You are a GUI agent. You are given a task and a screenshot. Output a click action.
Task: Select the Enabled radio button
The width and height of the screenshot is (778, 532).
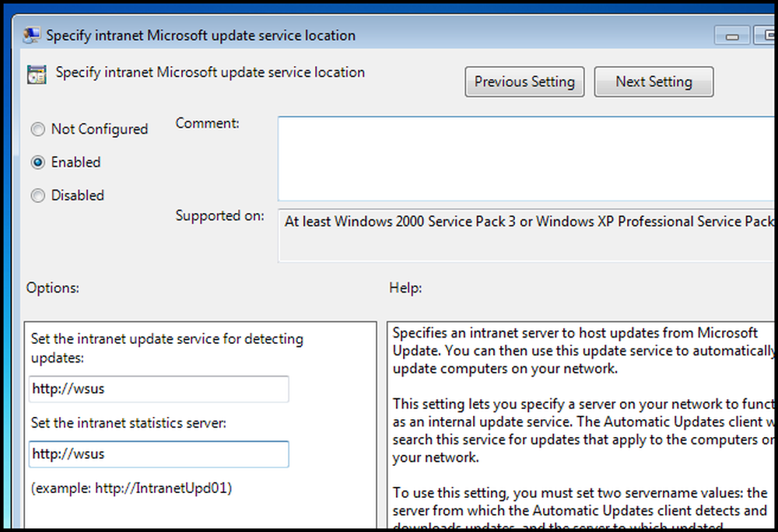tap(37, 162)
